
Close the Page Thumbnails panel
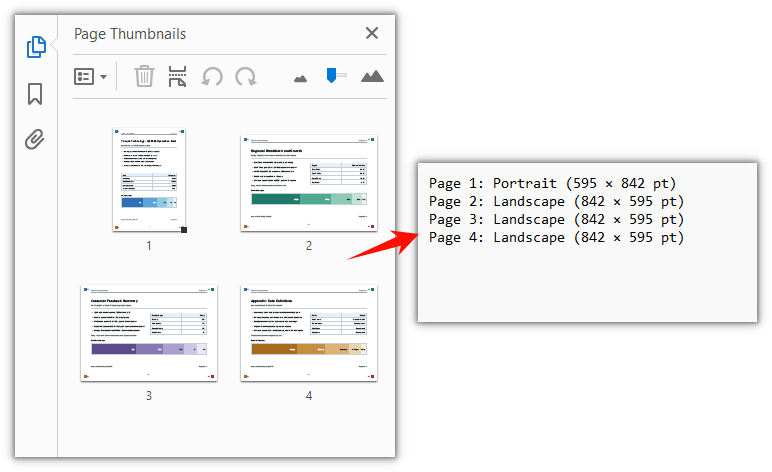tap(372, 33)
